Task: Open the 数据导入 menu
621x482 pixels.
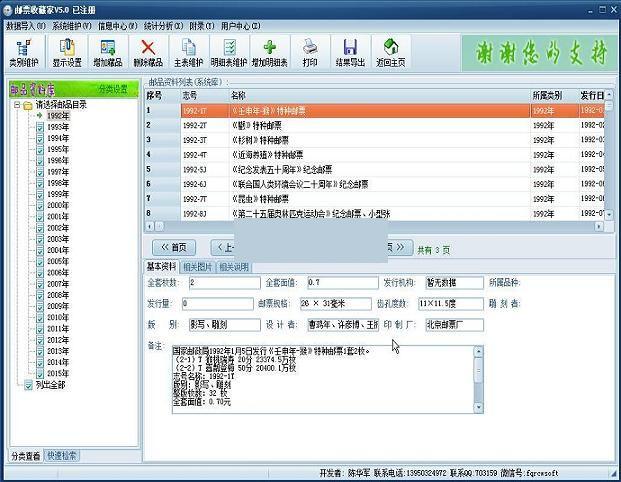Action: 25,25
